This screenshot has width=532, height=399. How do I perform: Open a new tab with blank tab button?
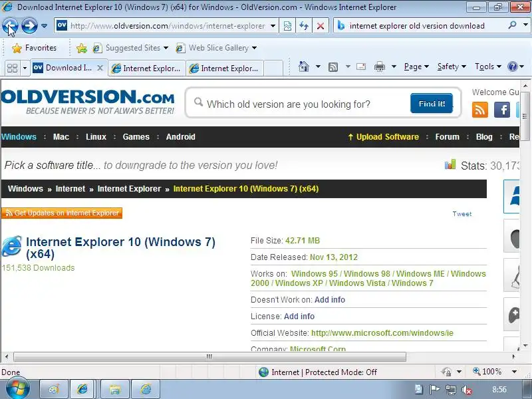(273, 68)
